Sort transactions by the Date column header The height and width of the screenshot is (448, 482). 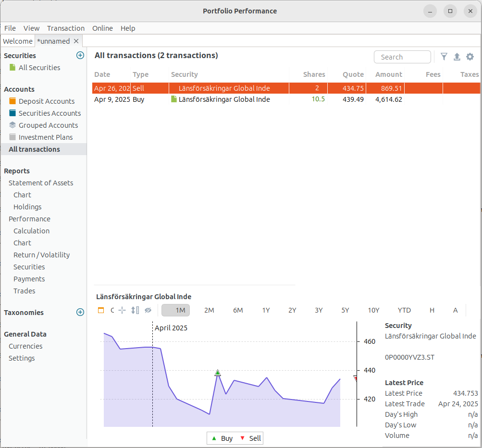point(102,74)
